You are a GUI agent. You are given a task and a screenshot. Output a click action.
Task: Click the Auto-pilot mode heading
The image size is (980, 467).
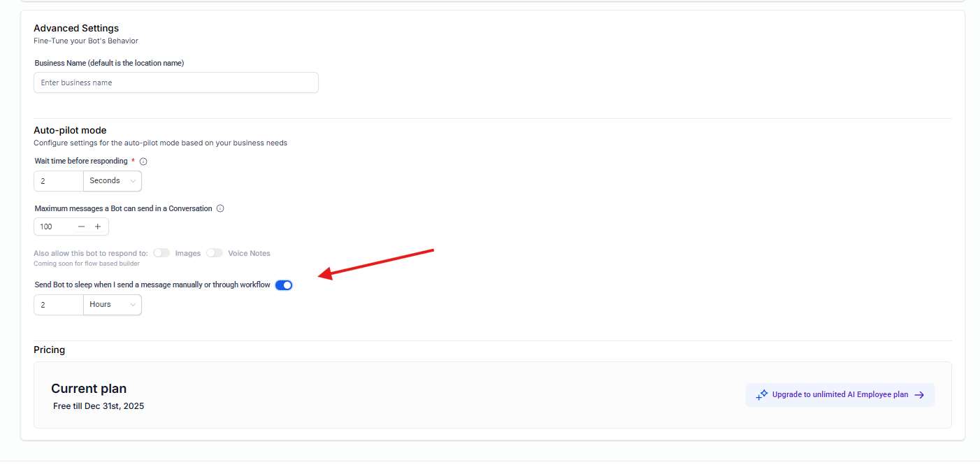[70, 130]
